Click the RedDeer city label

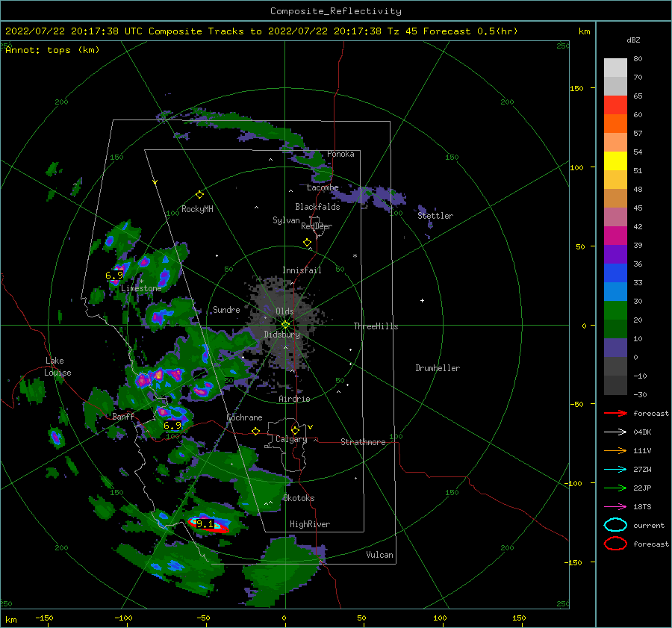(317, 226)
